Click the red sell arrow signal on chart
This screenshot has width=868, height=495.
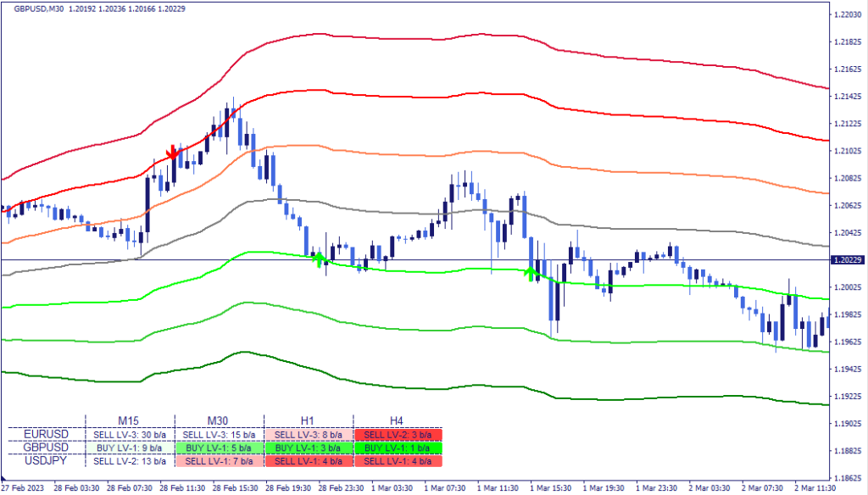coord(173,153)
